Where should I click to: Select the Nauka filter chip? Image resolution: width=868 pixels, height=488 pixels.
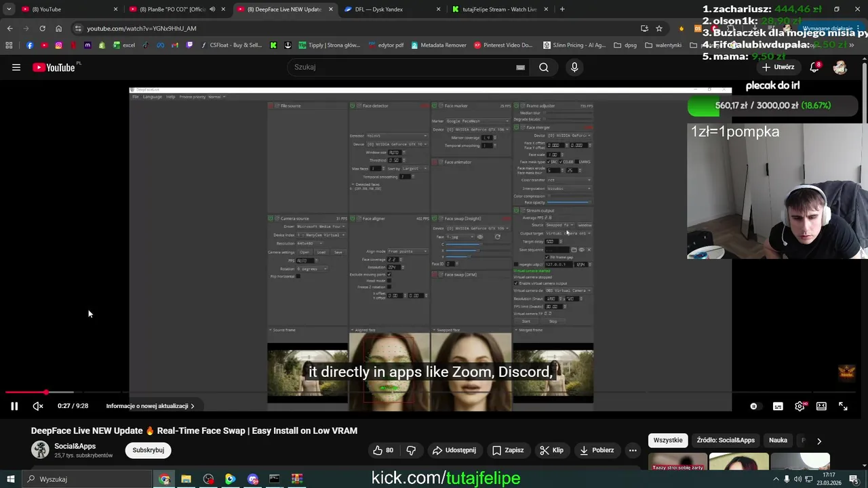[x=778, y=441]
